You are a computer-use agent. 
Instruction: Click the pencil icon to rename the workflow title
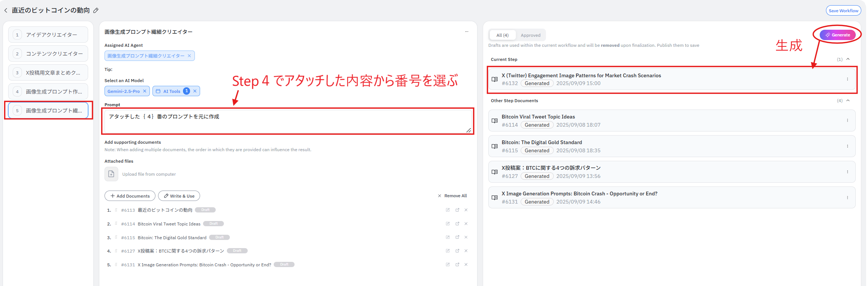point(96,10)
